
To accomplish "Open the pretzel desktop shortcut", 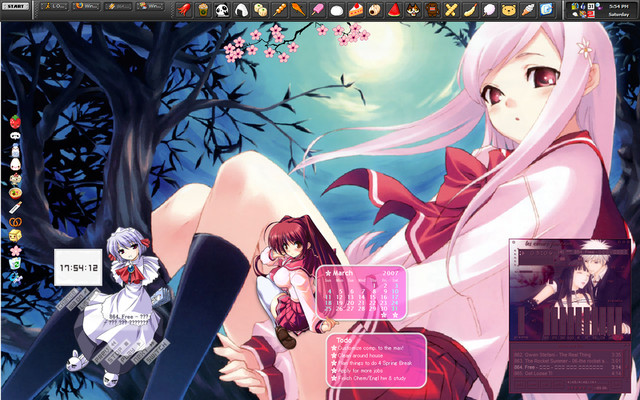I will point(15,222).
